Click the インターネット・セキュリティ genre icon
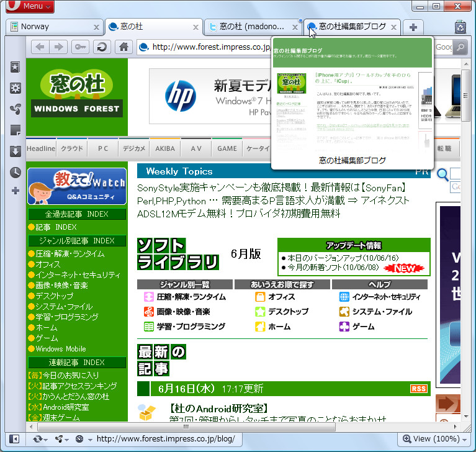476x452 pixels. [x=344, y=297]
